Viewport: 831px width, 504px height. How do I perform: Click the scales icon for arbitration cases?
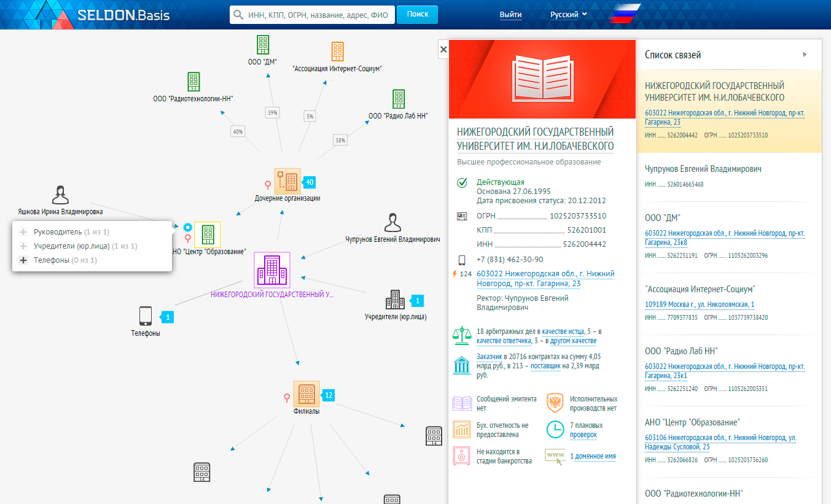pyautogui.click(x=461, y=336)
